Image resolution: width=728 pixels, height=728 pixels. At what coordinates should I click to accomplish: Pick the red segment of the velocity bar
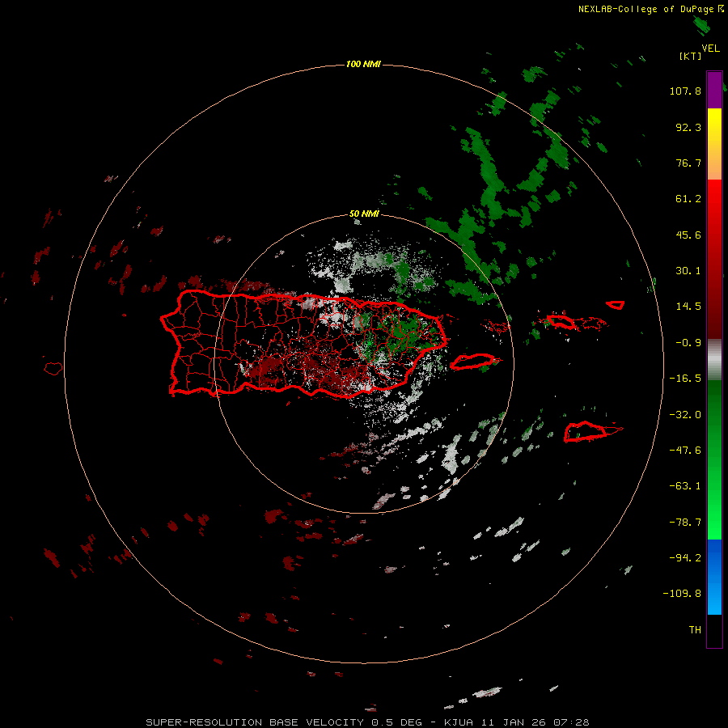714,259
